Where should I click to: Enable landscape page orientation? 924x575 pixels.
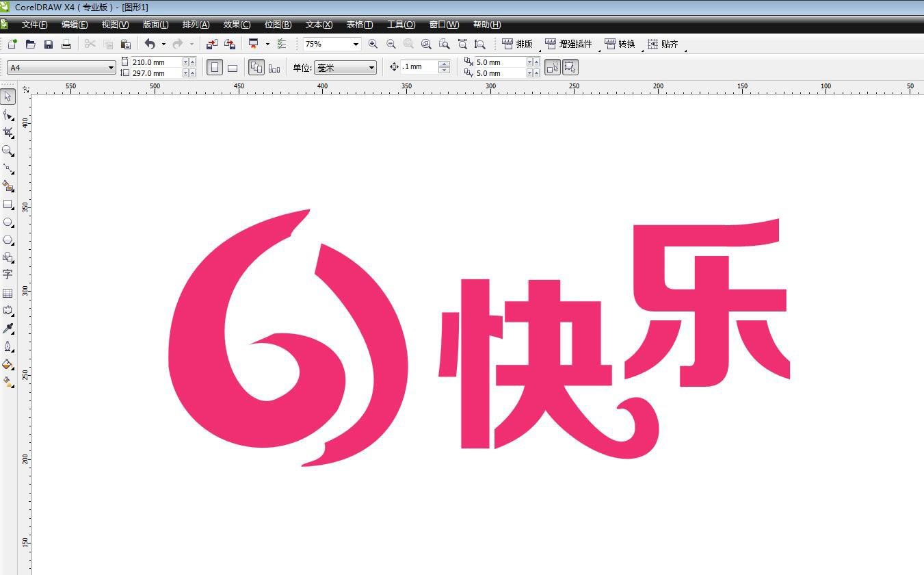tap(233, 66)
